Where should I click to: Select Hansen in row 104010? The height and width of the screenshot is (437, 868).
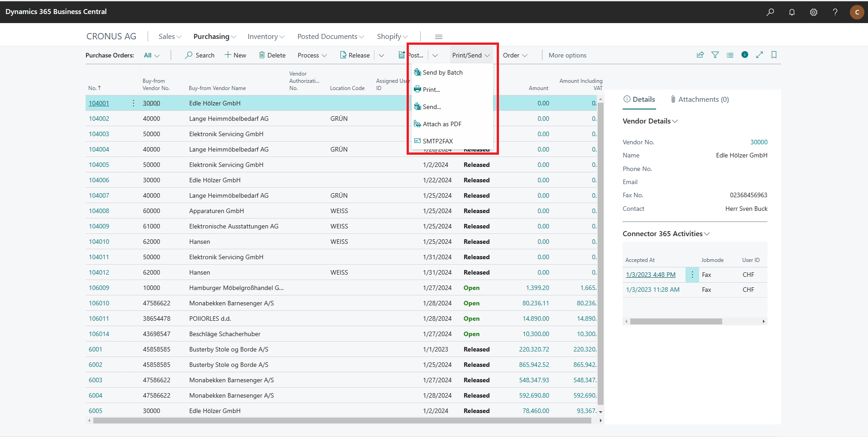(200, 242)
